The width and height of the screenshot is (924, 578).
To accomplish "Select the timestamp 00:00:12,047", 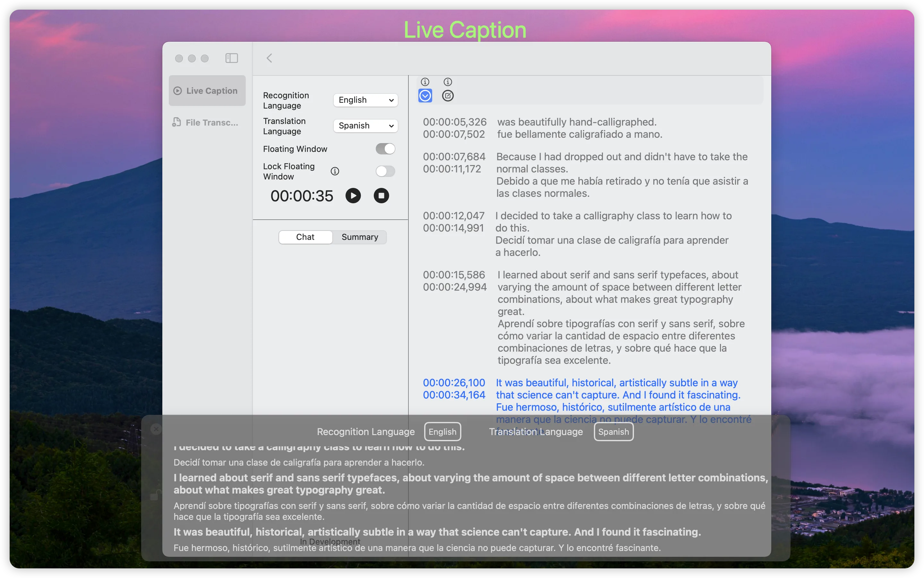I will coord(454,215).
